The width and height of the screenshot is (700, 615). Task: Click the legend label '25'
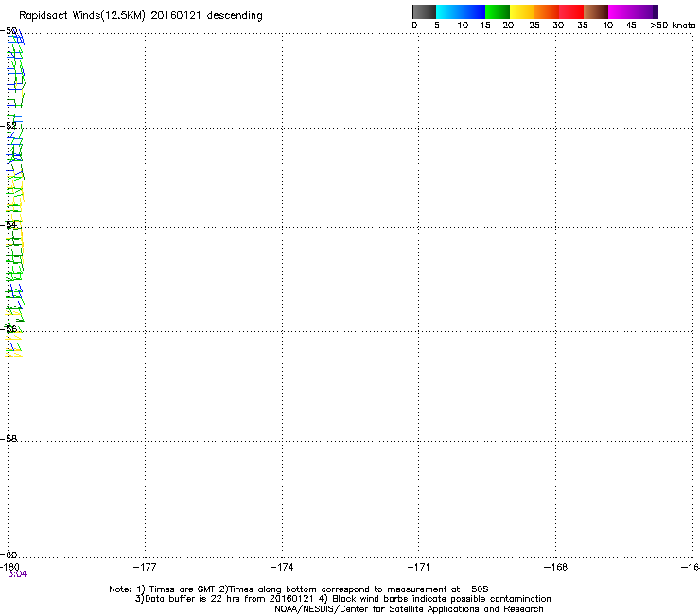pos(534,26)
